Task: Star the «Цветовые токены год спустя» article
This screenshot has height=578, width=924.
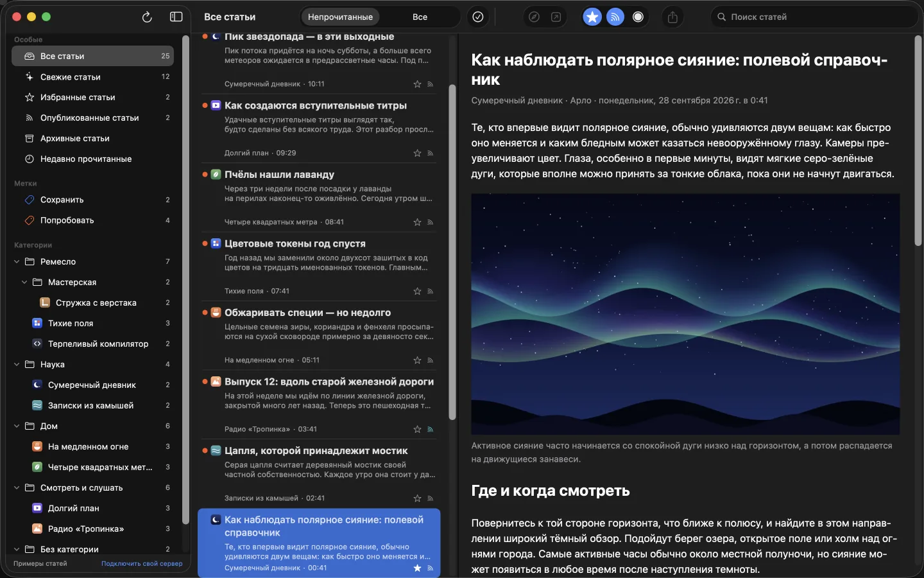Action: pos(417,291)
